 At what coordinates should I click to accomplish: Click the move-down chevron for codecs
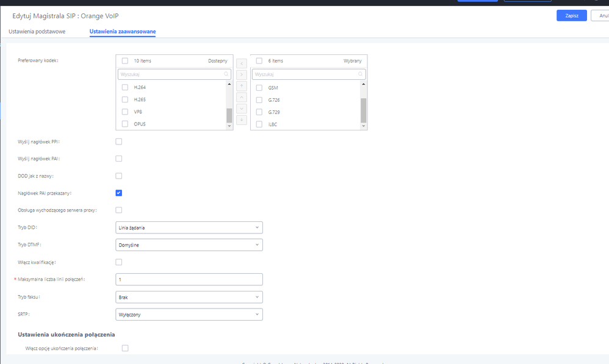(x=242, y=109)
